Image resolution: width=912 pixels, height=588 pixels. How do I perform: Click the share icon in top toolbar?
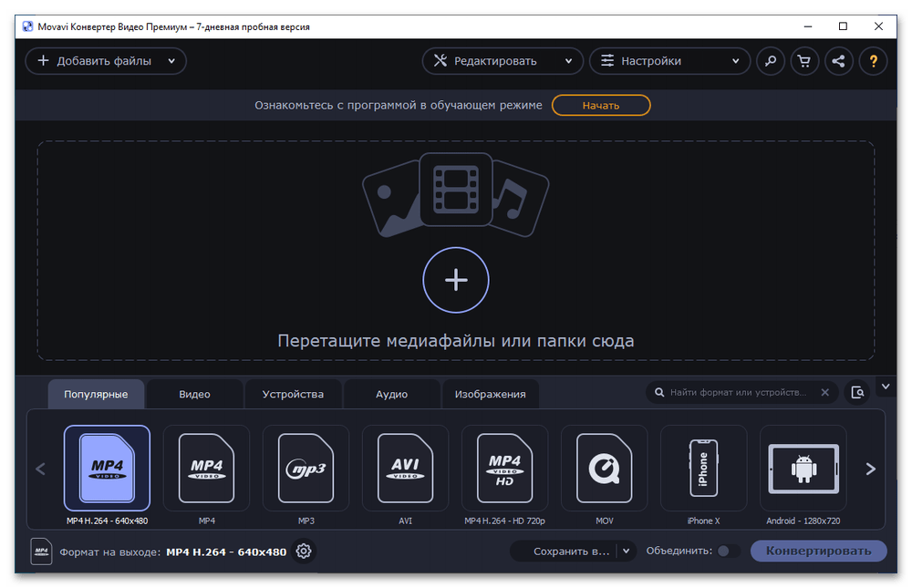(839, 61)
